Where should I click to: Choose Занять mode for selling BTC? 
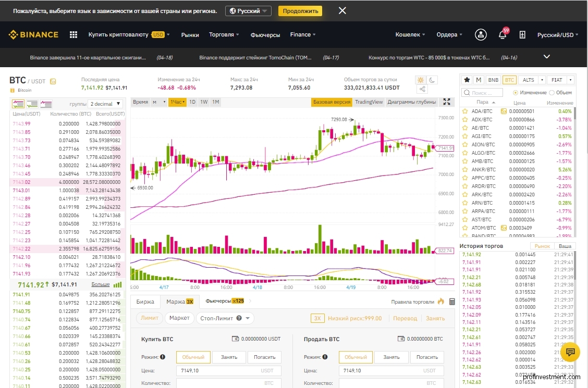pyautogui.click(x=391, y=357)
